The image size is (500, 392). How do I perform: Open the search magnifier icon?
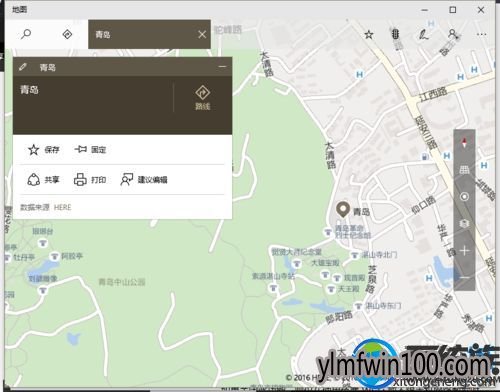pos(26,34)
